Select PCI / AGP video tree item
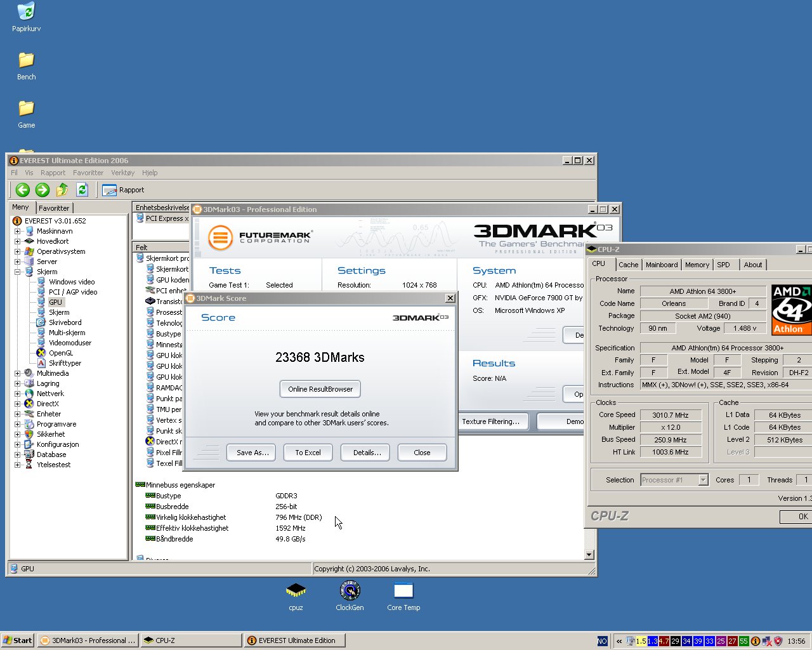812x650 pixels. 73,292
